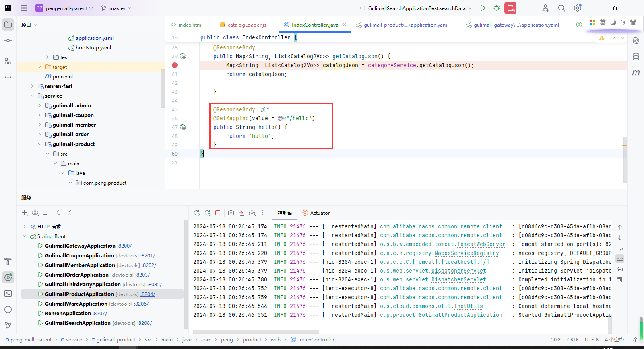Toggle soft-wrap in console
The height and width of the screenshot is (349, 644).
(620, 248)
